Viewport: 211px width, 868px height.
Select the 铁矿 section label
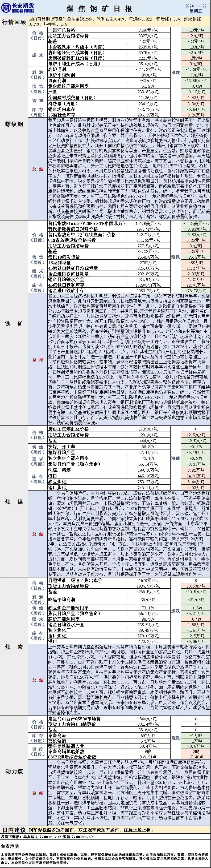14,323
